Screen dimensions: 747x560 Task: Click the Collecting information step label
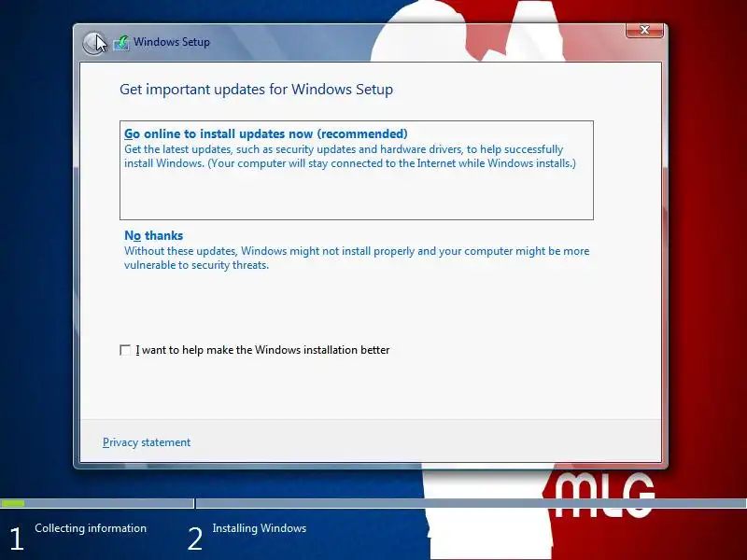coord(91,528)
